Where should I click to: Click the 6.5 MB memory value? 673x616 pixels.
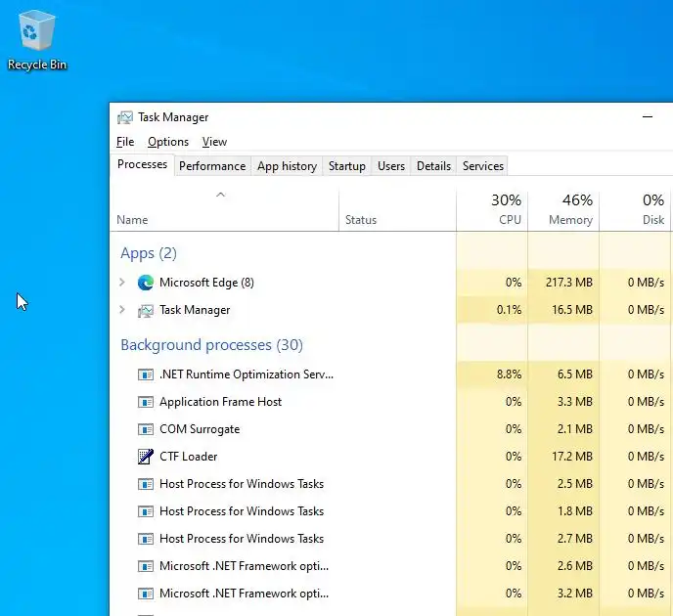click(575, 374)
